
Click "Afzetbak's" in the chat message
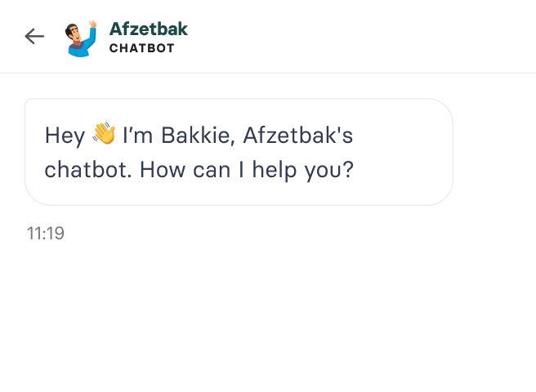point(297,136)
